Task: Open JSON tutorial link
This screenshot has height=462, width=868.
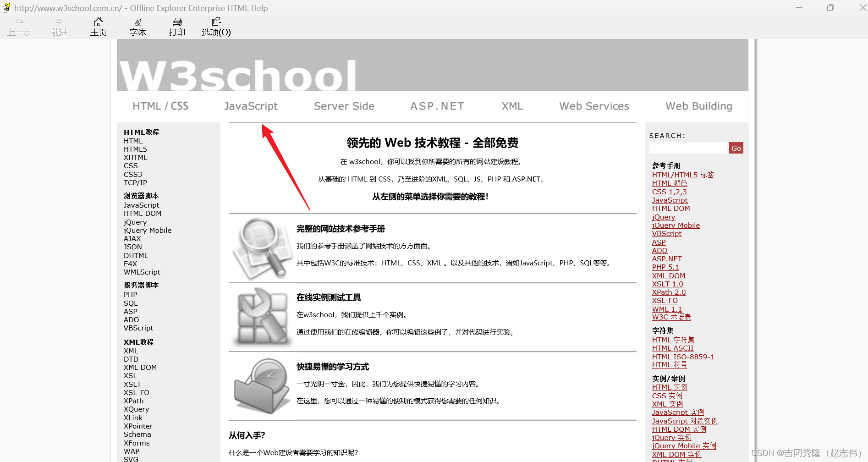Action: (x=133, y=247)
